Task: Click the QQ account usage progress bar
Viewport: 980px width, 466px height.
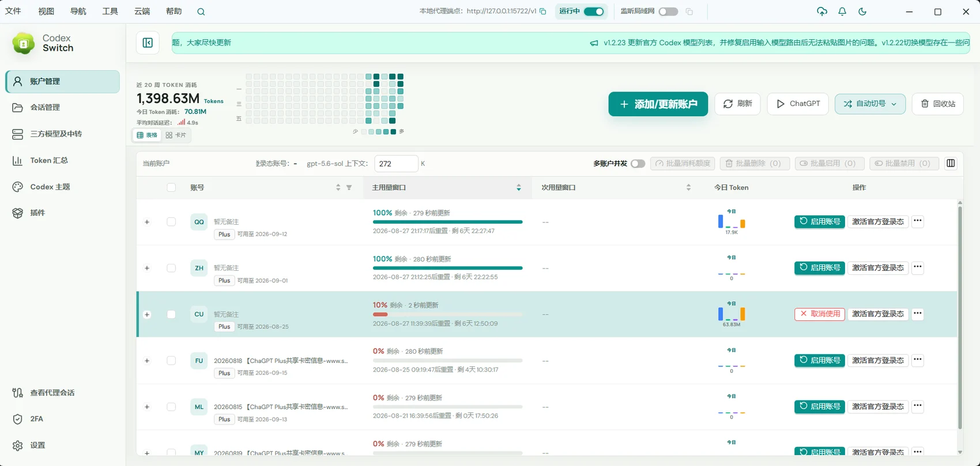Action: coord(447,222)
